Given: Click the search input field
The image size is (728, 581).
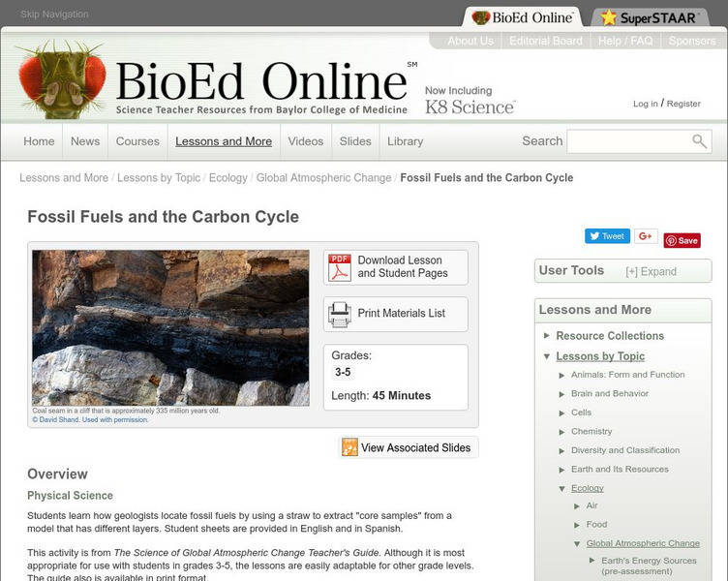Looking at the screenshot, I should 627,141.
